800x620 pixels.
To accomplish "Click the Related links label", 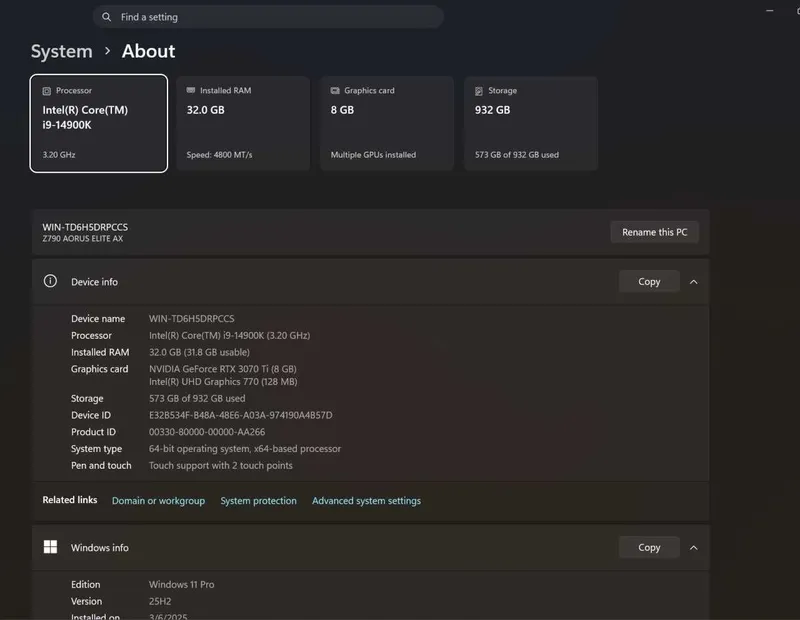I will pos(69,500).
